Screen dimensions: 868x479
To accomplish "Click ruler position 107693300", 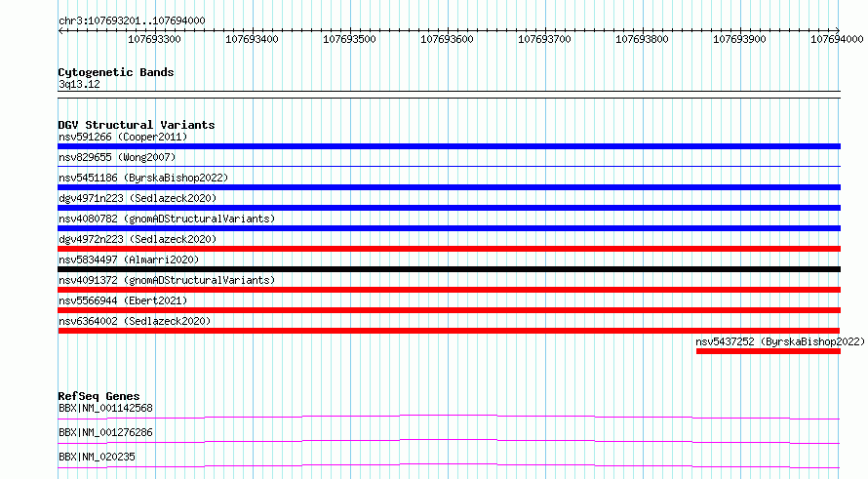I will (x=154, y=39).
